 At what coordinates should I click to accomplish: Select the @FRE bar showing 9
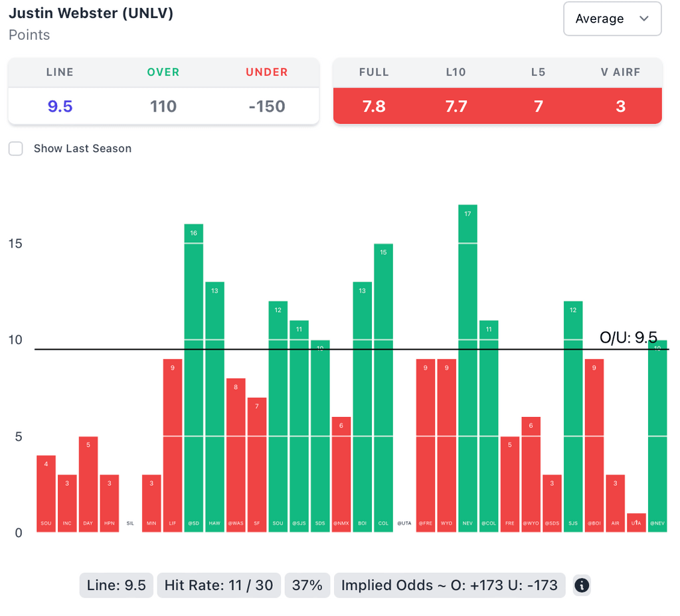426,445
